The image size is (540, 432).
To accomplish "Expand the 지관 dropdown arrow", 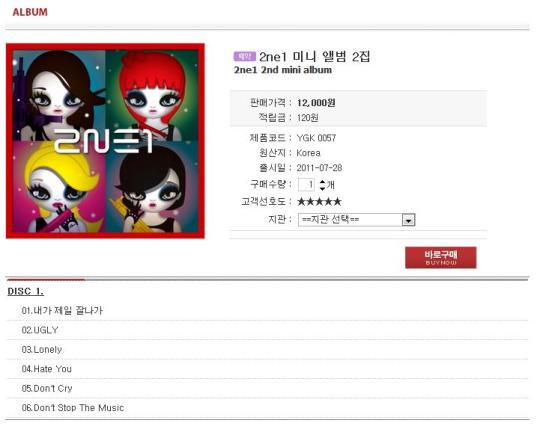I will point(408,220).
